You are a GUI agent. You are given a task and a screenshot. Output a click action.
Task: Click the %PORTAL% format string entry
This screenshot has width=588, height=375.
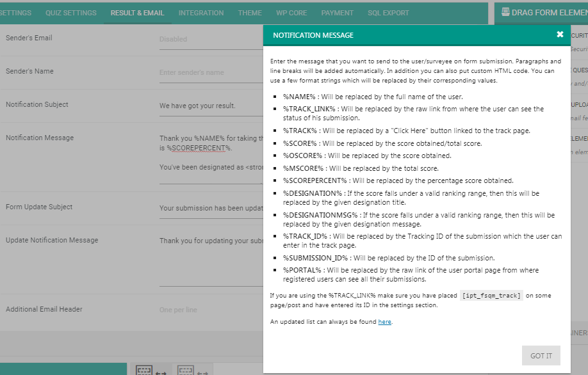(411, 275)
